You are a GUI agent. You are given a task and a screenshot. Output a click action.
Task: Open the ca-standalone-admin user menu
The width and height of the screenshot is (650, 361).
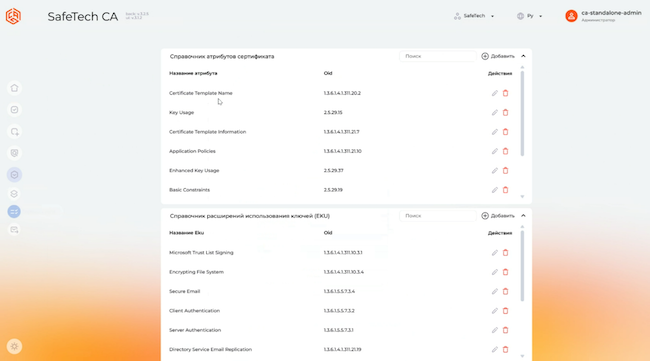(603, 16)
